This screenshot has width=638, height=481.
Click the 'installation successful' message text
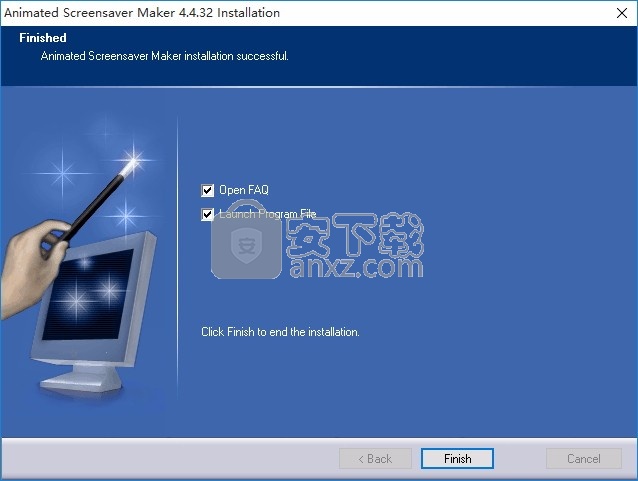click(x=165, y=56)
